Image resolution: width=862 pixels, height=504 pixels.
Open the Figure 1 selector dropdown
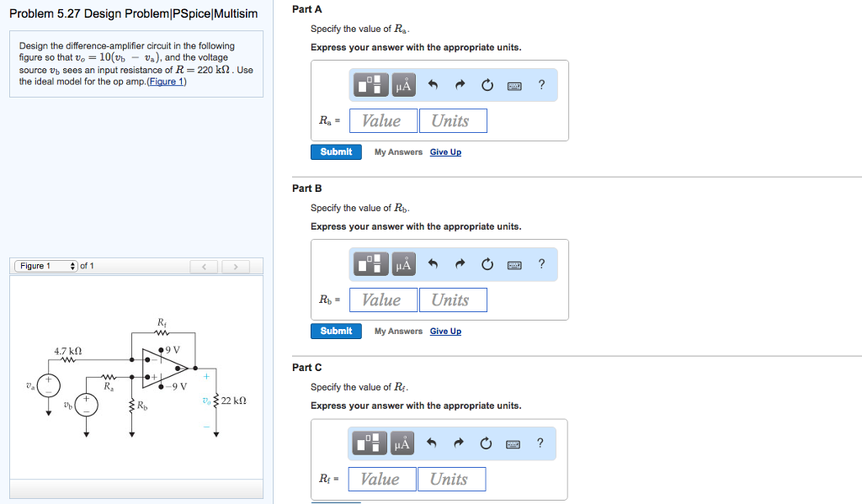(46, 266)
